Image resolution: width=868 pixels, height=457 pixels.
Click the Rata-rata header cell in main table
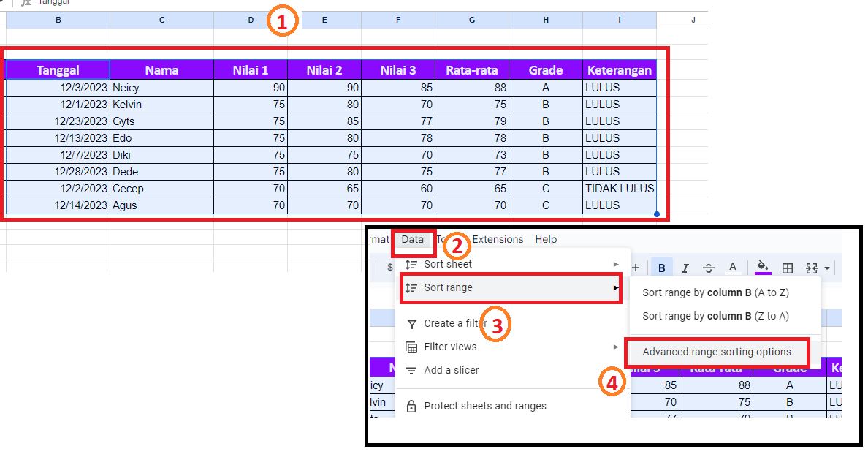[x=472, y=70]
